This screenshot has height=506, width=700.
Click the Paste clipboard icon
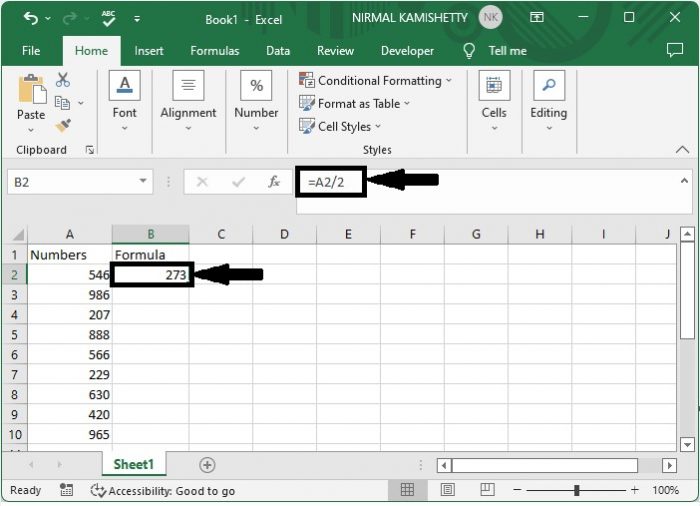point(32,89)
